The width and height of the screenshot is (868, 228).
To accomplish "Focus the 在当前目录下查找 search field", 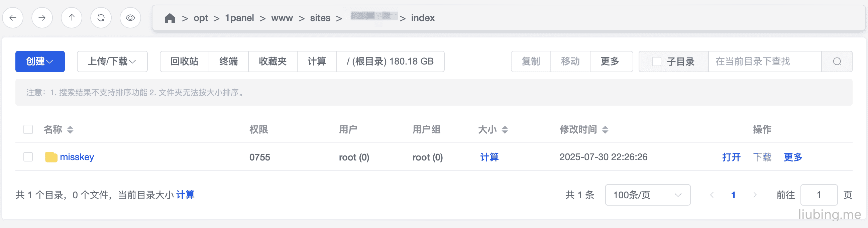I will pyautogui.click(x=765, y=62).
